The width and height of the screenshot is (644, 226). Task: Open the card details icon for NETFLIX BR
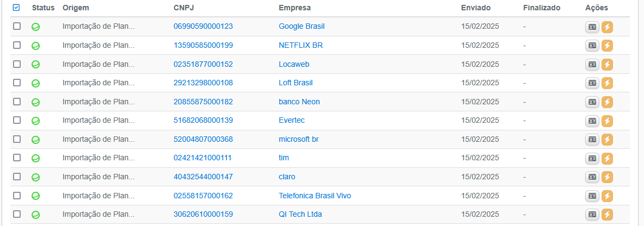[592, 46]
